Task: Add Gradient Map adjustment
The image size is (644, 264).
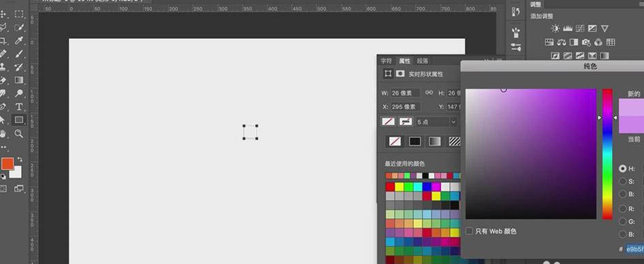Action: (x=604, y=55)
